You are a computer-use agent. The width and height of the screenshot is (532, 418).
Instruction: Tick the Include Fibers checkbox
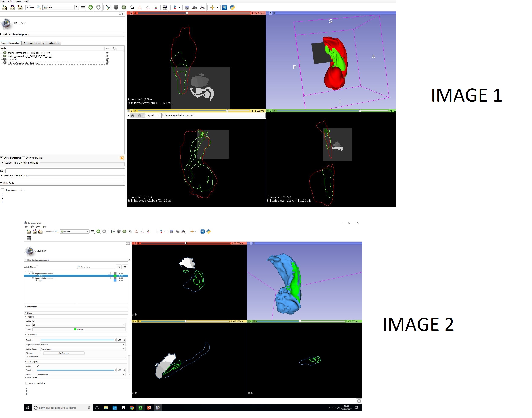coord(37,267)
